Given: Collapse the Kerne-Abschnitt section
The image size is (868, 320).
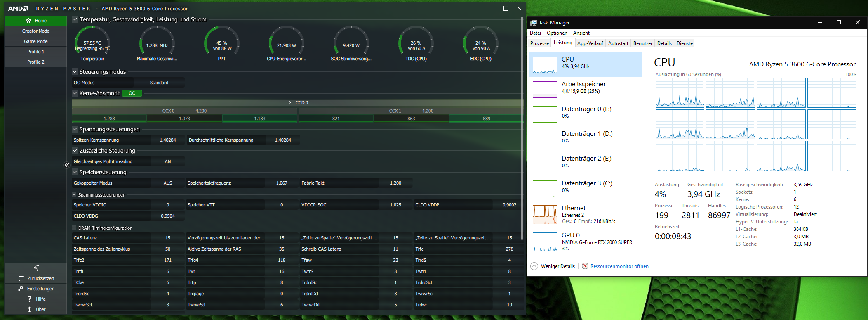Looking at the screenshot, I should [75, 93].
